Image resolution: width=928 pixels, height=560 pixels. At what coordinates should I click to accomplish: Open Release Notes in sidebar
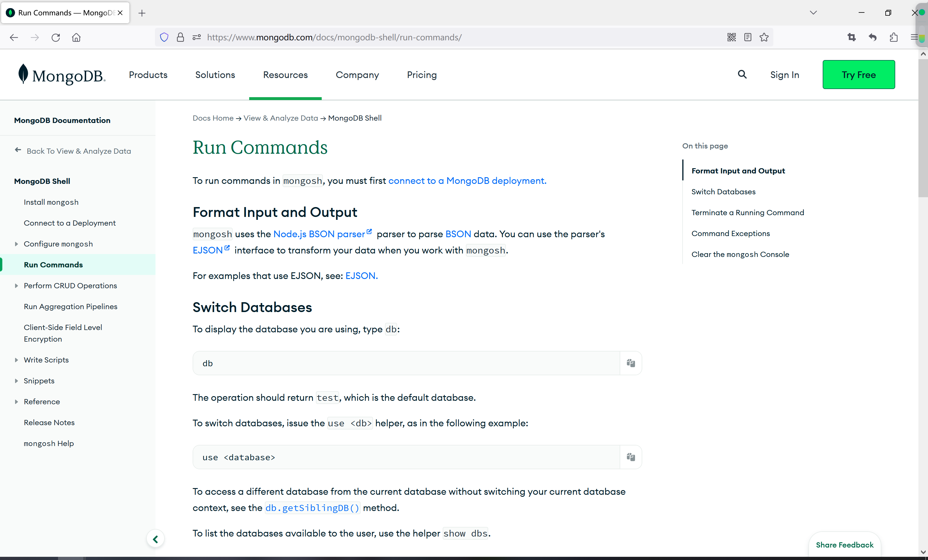(x=49, y=423)
